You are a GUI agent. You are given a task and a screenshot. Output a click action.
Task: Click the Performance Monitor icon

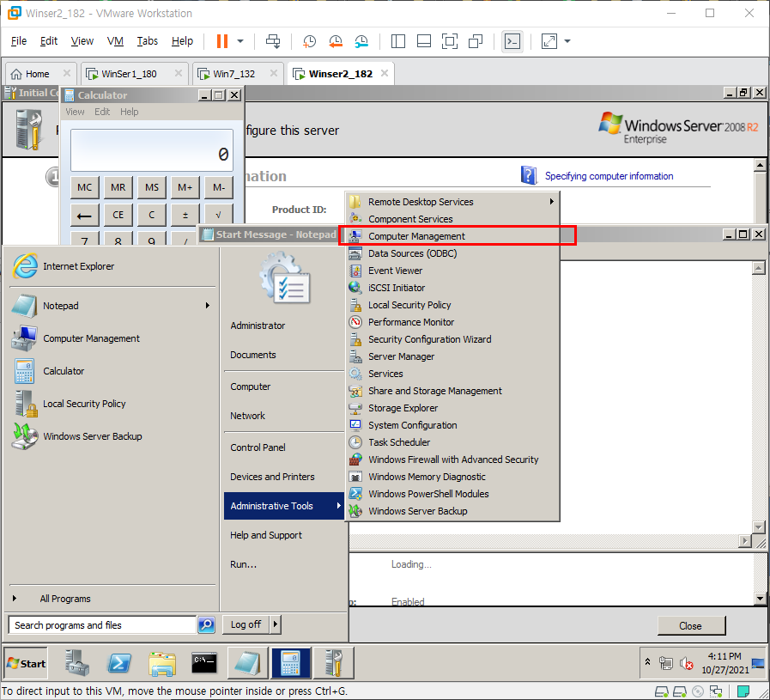355,322
